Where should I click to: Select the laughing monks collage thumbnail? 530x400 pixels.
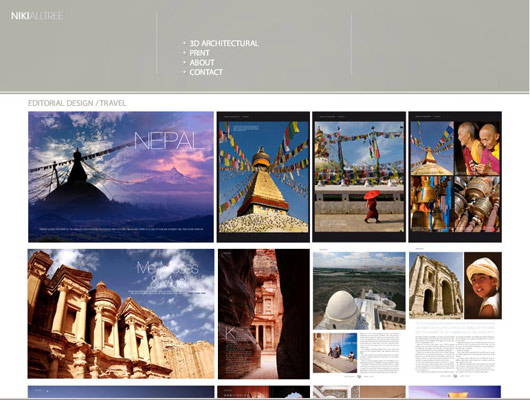coord(455,177)
